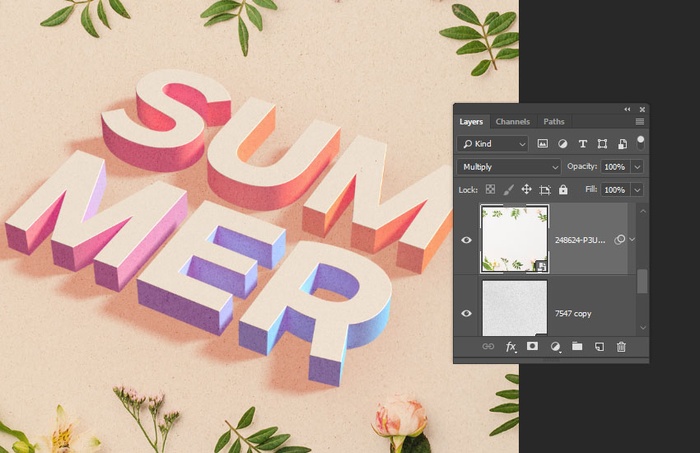
Task: Hide the 7547 copy layer
Action: pos(466,313)
